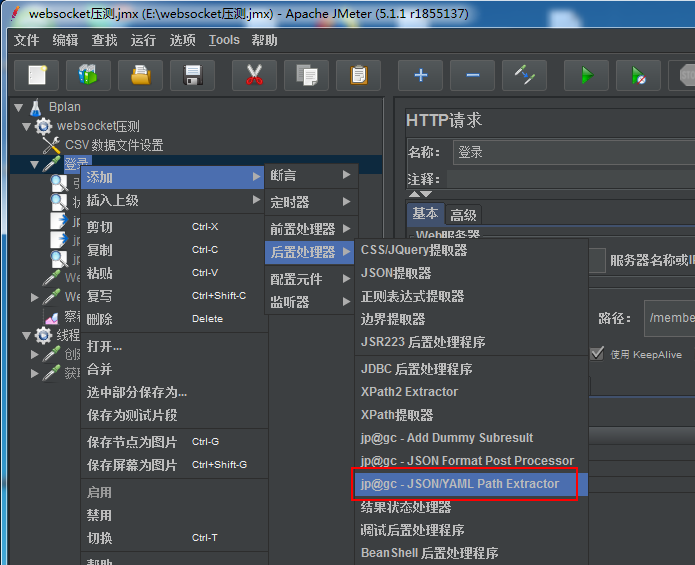
Task: Click the websocket压测 thread group gear icon
Action: 43,126
